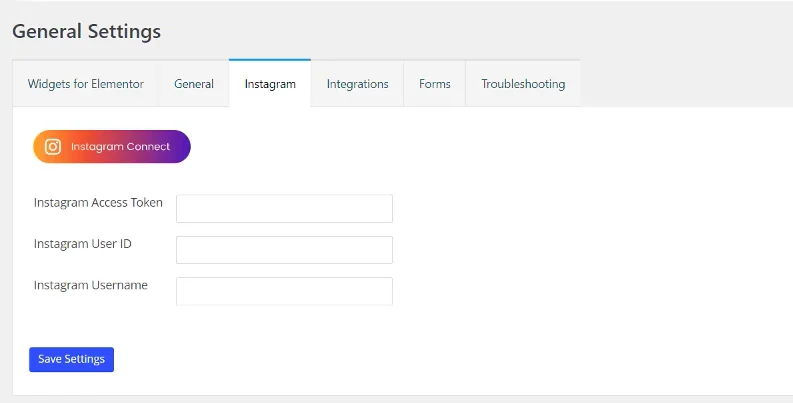
Task: Focus the Instagram Username field
Action: 284,291
